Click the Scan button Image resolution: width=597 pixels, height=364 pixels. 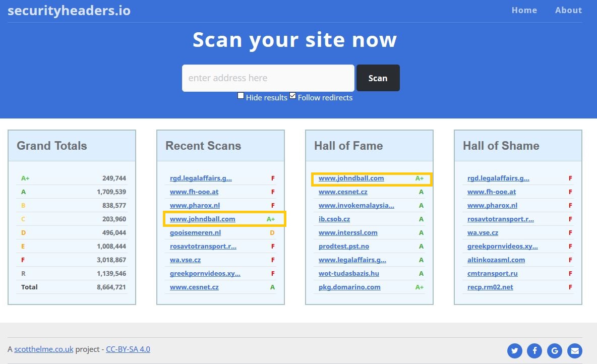pos(378,78)
